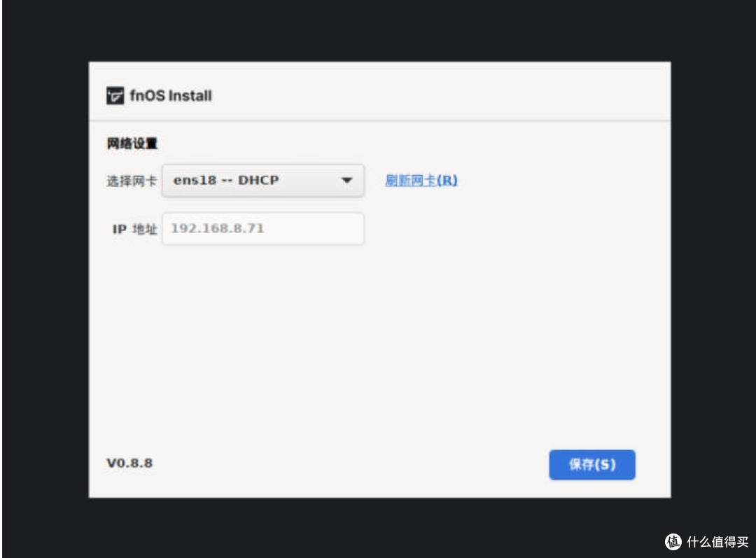Click the refresh network card (R) link
756x558 pixels.
[x=421, y=181]
